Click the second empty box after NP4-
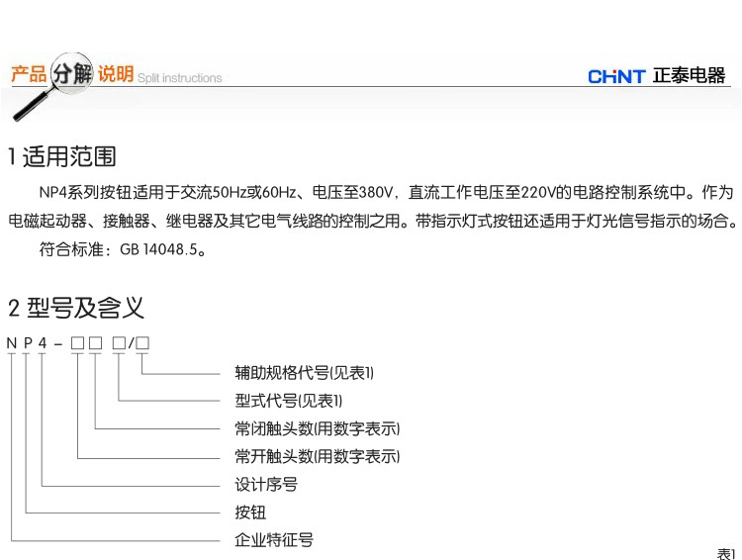742x560 pixels. [x=96, y=343]
